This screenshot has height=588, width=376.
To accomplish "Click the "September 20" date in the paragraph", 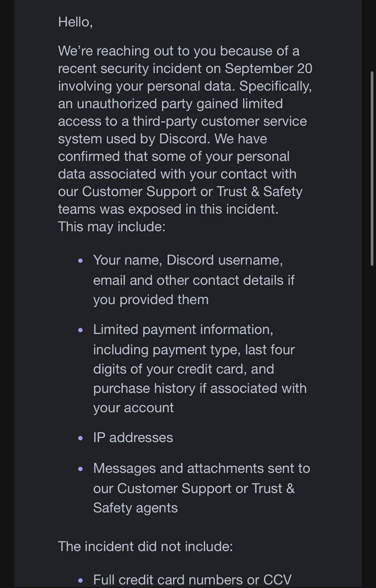I will (x=268, y=68).
